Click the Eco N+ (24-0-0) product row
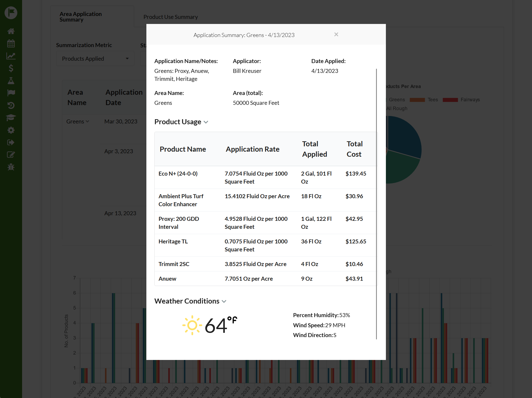This screenshot has height=398, width=532. click(x=266, y=177)
